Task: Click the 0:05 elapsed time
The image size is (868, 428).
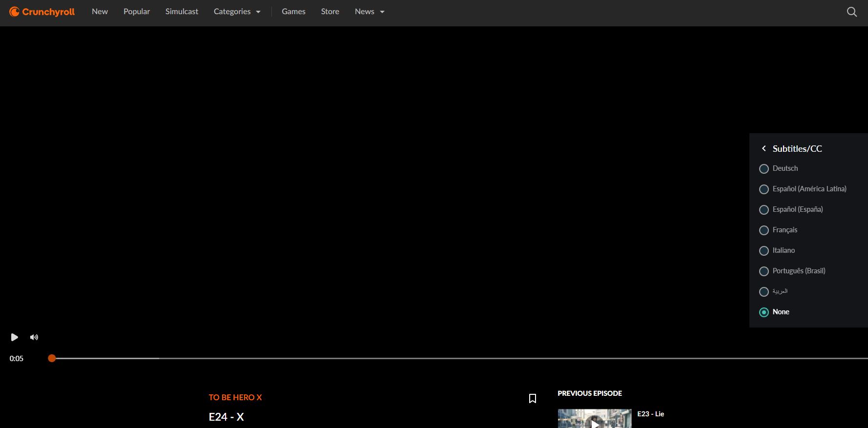Action: tap(17, 359)
